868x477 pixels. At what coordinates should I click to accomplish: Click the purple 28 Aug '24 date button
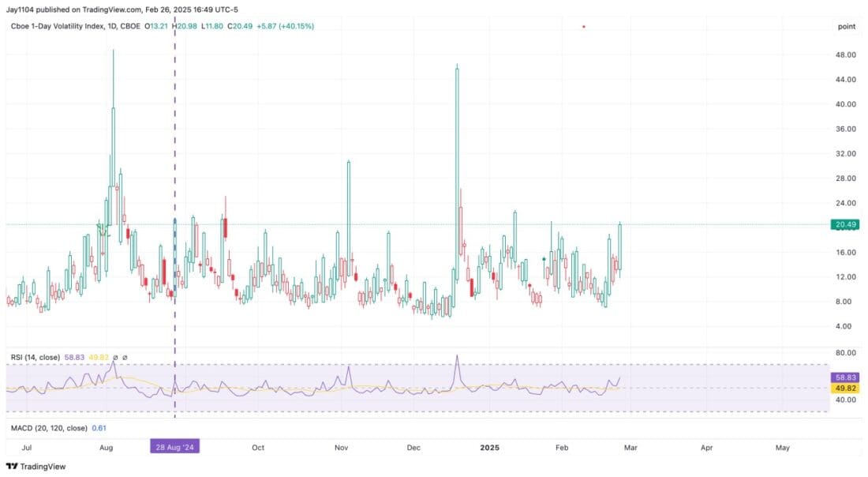[x=174, y=446]
